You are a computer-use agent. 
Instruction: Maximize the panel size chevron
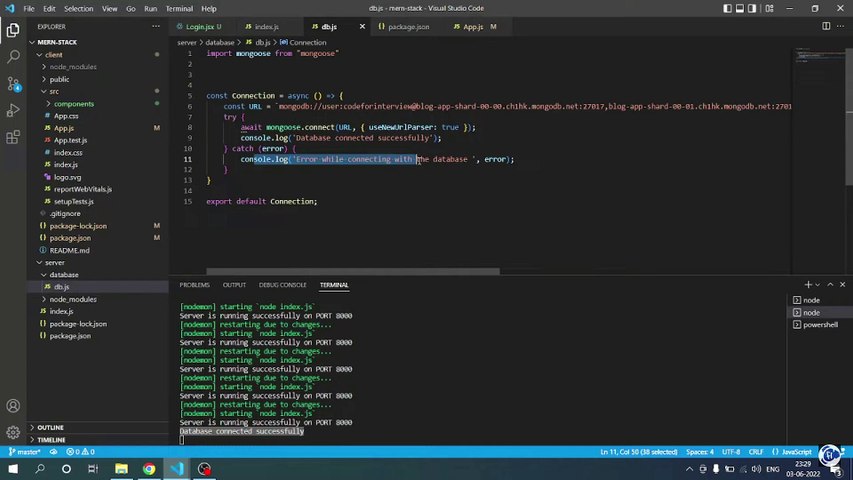click(x=830, y=285)
